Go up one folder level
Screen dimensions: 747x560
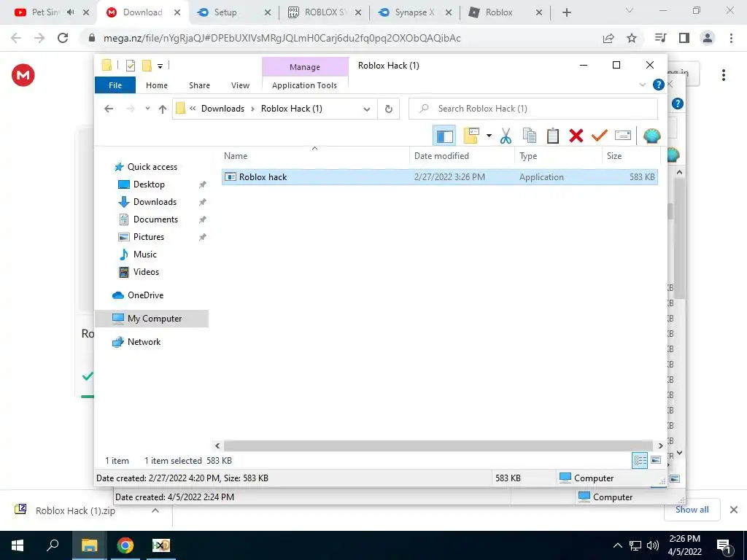coord(163,109)
